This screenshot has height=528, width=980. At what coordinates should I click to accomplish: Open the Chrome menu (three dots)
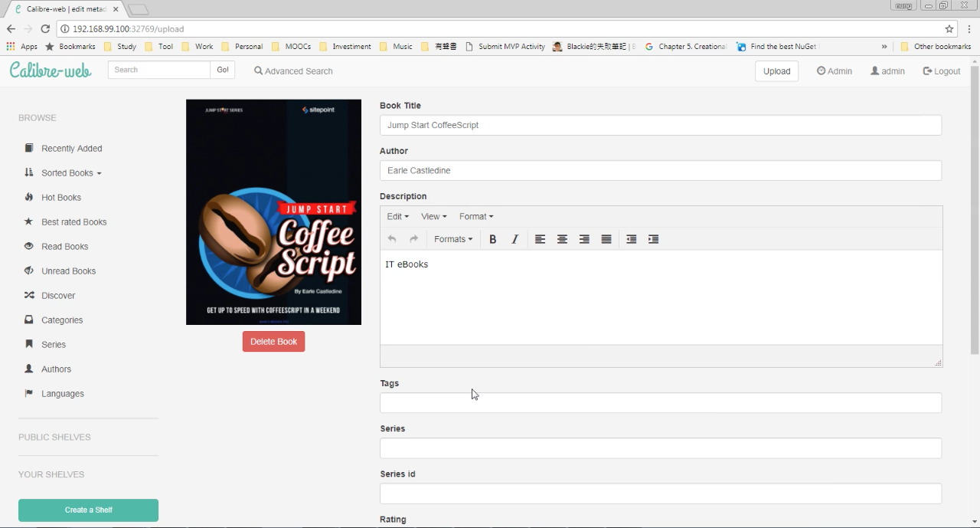(x=969, y=29)
